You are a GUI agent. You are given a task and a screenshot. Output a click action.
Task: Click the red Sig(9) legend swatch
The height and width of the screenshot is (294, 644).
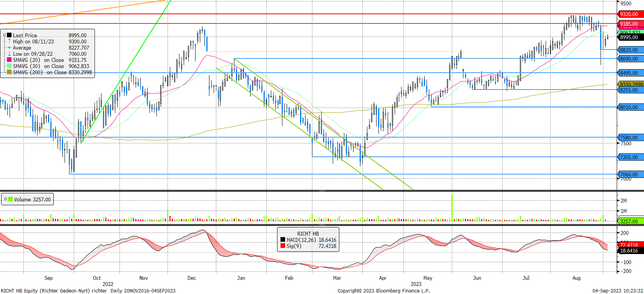coord(283,246)
